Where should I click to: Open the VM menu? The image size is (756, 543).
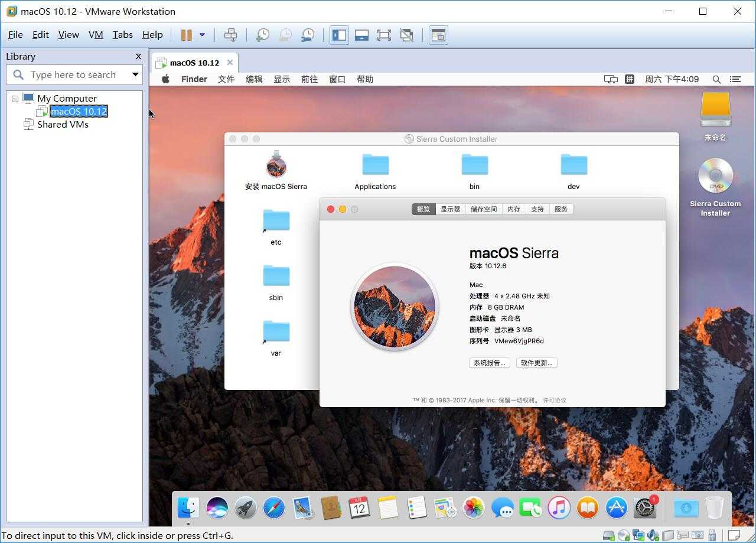tap(96, 35)
